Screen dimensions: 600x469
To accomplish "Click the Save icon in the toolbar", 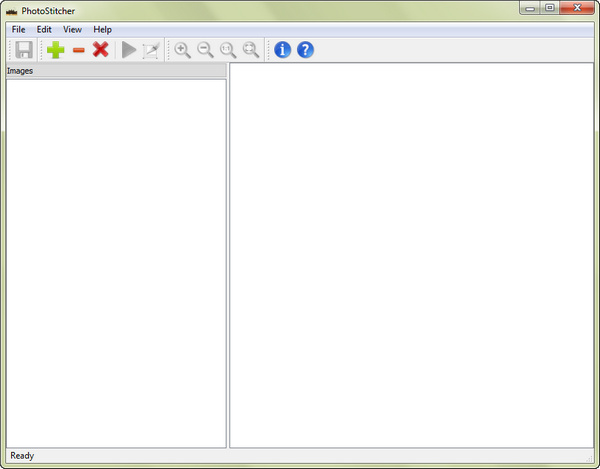I will 22,50.
